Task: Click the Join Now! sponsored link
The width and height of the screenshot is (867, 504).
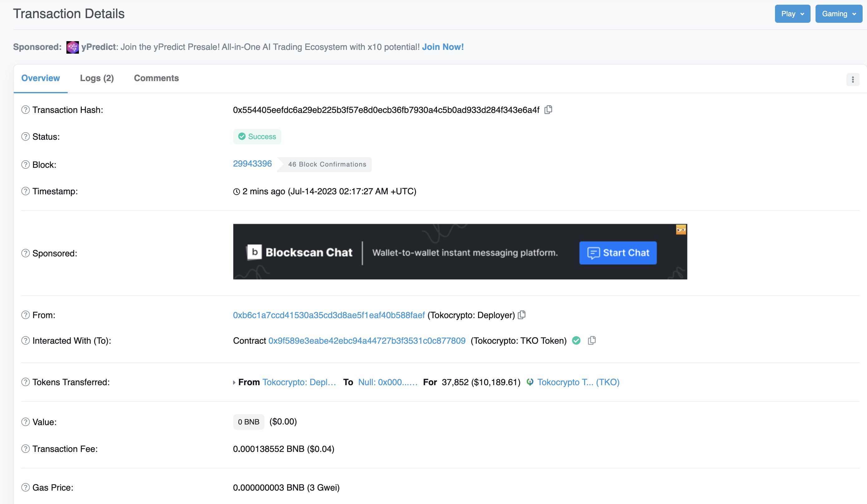Action: tap(443, 47)
